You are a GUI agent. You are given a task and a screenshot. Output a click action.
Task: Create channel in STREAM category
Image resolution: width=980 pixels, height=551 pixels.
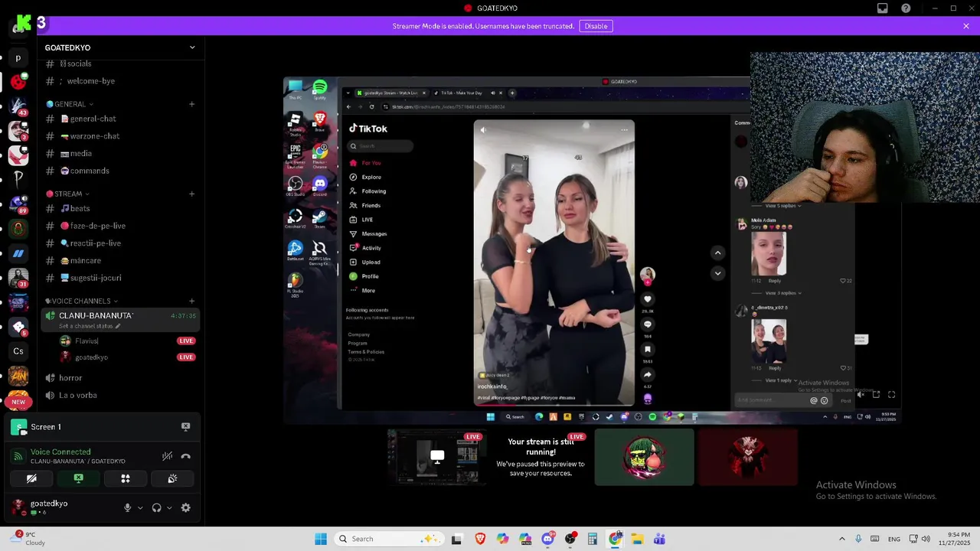tap(191, 194)
